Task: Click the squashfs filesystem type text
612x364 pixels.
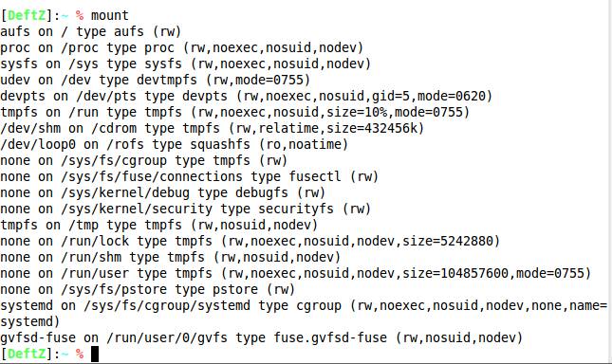Action: pyautogui.click(x=220, y=145)
